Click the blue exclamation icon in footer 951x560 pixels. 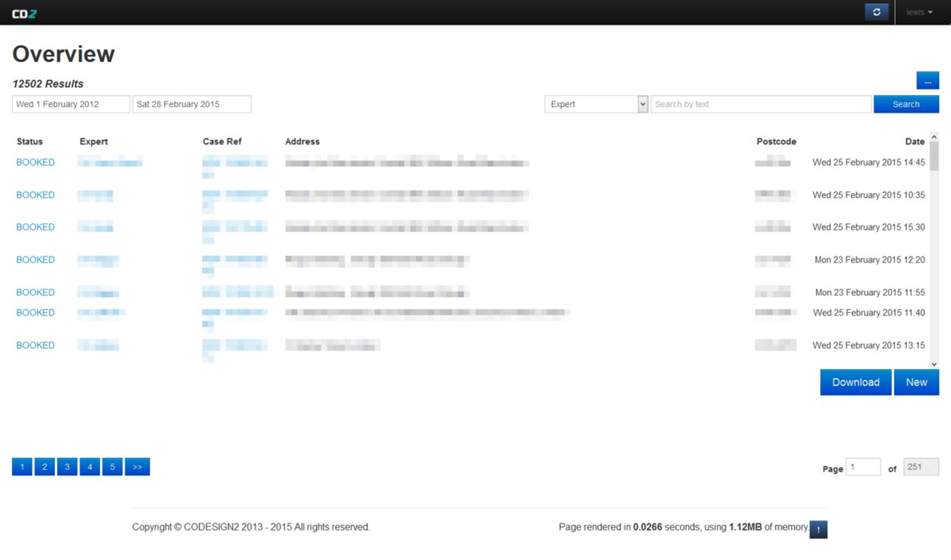[818, 530]
